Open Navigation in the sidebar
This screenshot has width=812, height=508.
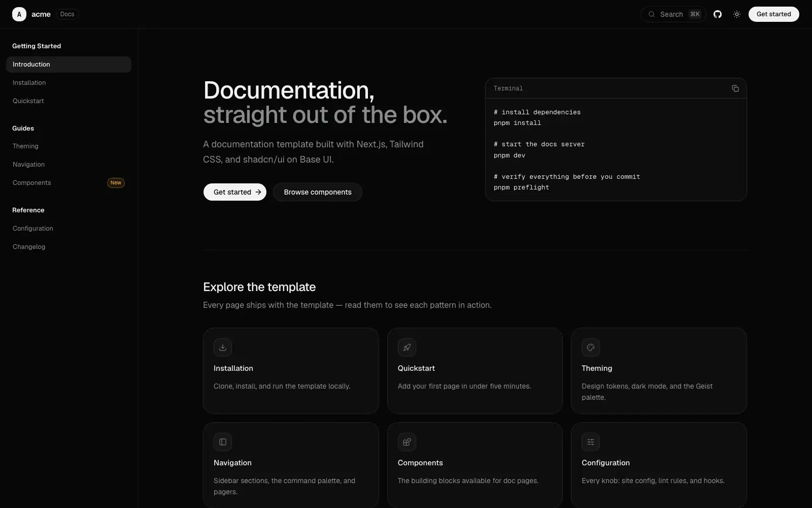pos(69,165)
